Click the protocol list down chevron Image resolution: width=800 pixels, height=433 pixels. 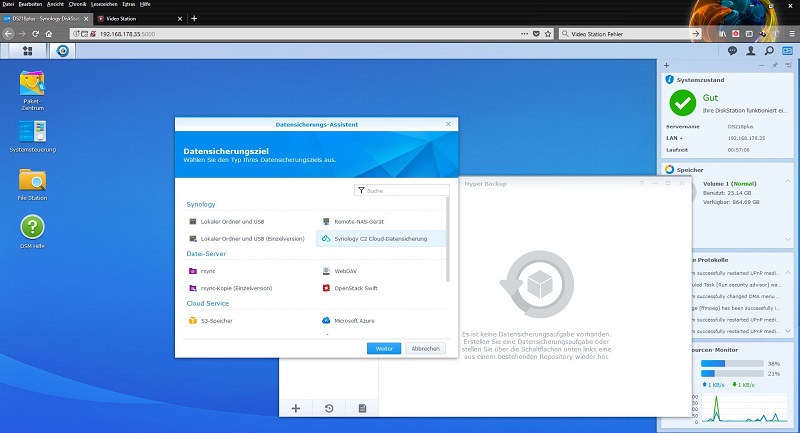(x=788, y=331)
